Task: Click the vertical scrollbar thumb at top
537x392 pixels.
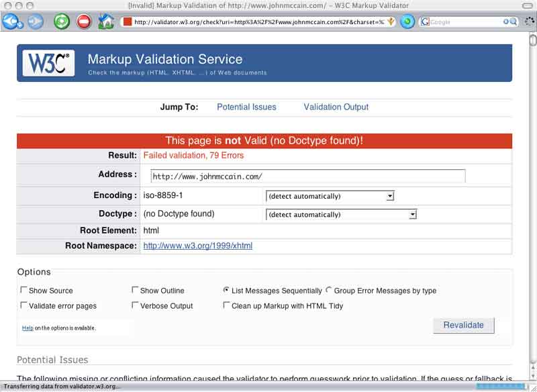Action: tap(533, 40)
